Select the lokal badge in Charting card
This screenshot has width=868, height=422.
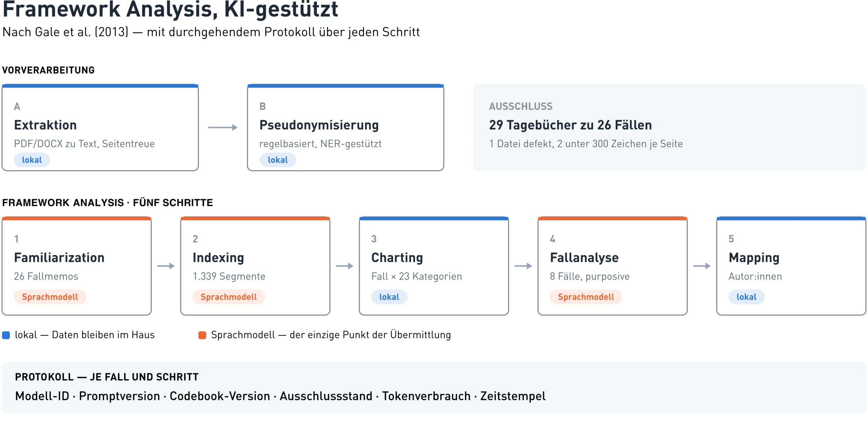[x=389, y=297]
